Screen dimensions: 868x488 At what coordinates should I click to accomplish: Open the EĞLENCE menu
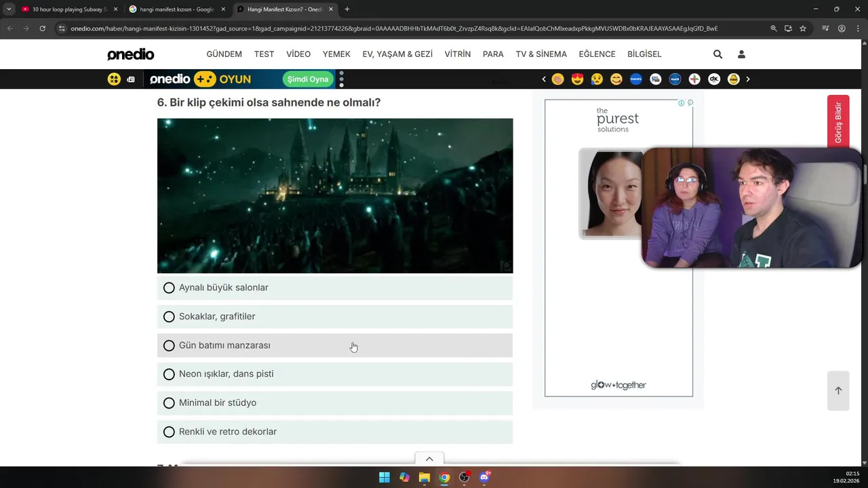tap(597, 54)
